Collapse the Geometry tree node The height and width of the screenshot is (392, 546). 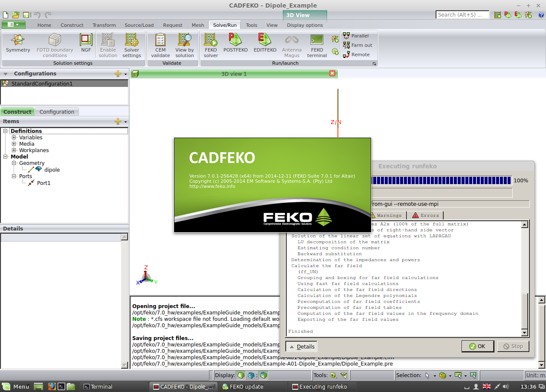tap(14, 163)
